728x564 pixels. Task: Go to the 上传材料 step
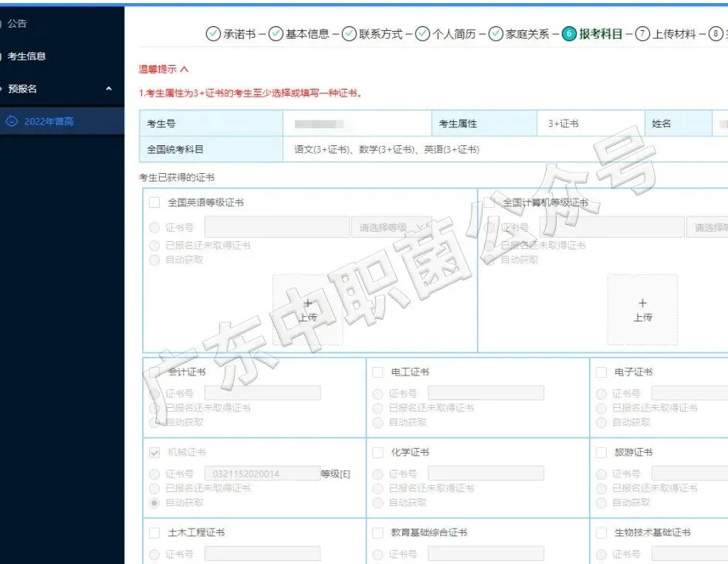[x=674, y=34]
